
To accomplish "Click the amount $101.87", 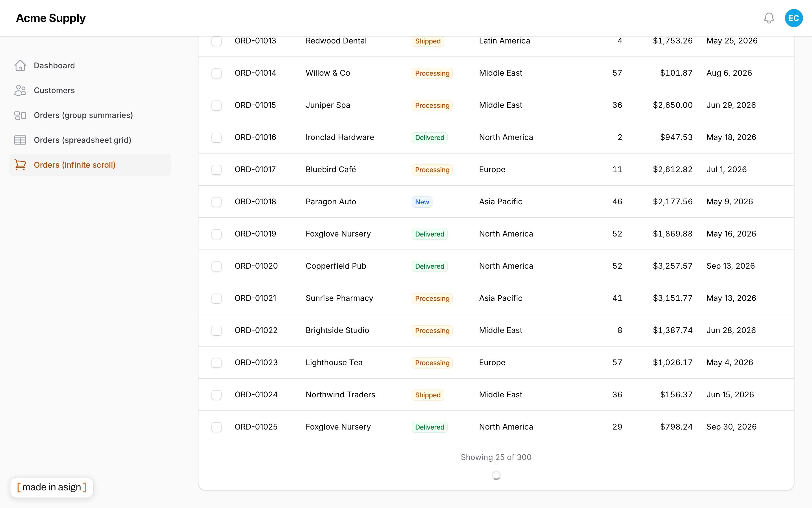I will (676, 73).
